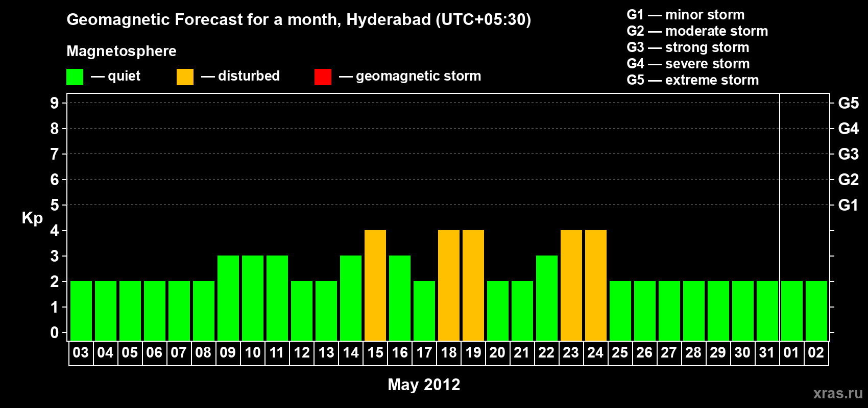
Task: Click the Kp value 9 tick label
Action: (x=55, y=103)
